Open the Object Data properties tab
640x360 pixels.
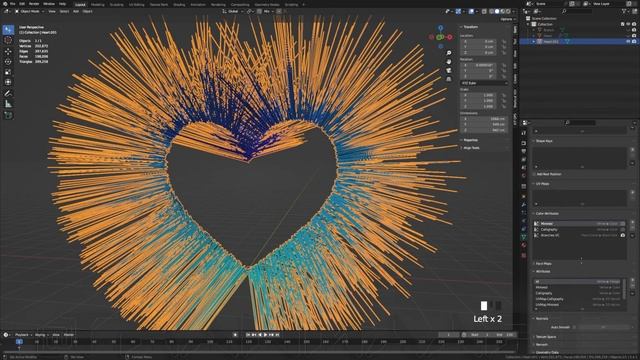(524, 237)
